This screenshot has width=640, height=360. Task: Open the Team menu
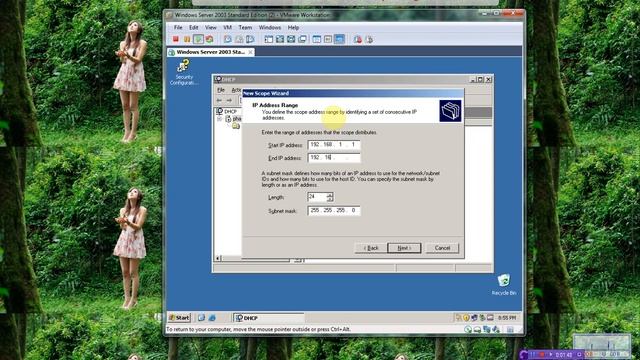click(245, 27)
